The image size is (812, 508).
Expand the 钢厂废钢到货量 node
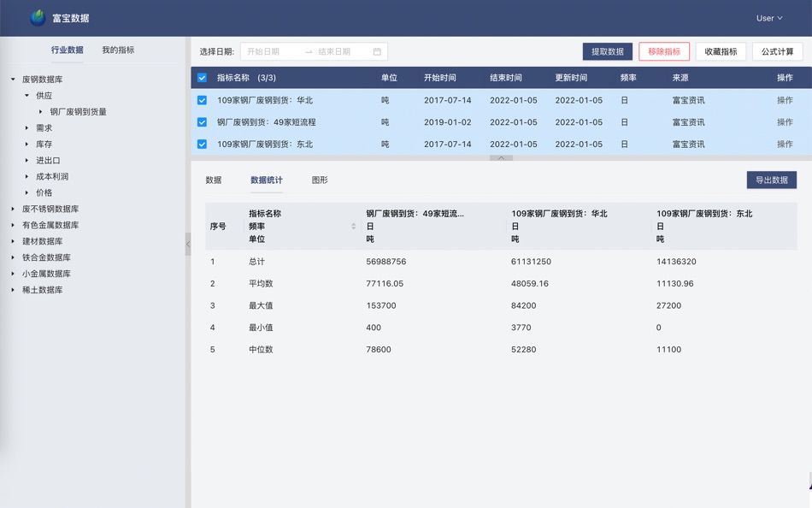click(41, 111)
